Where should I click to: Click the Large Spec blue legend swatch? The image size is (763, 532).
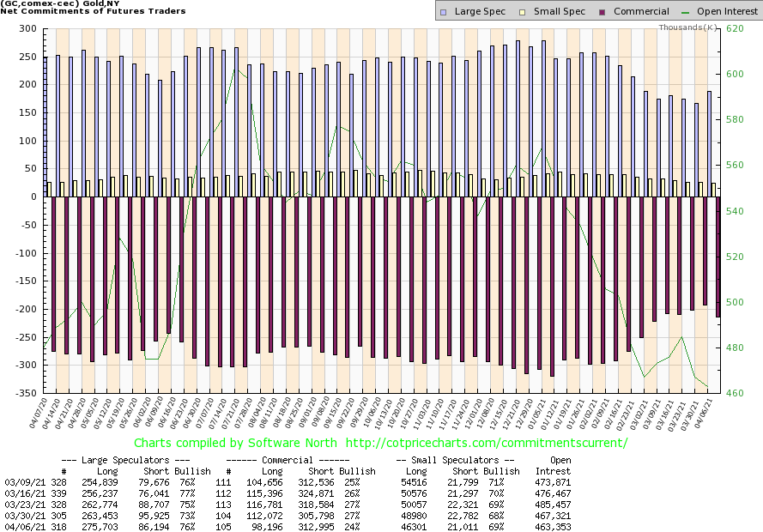pos(443,11)
